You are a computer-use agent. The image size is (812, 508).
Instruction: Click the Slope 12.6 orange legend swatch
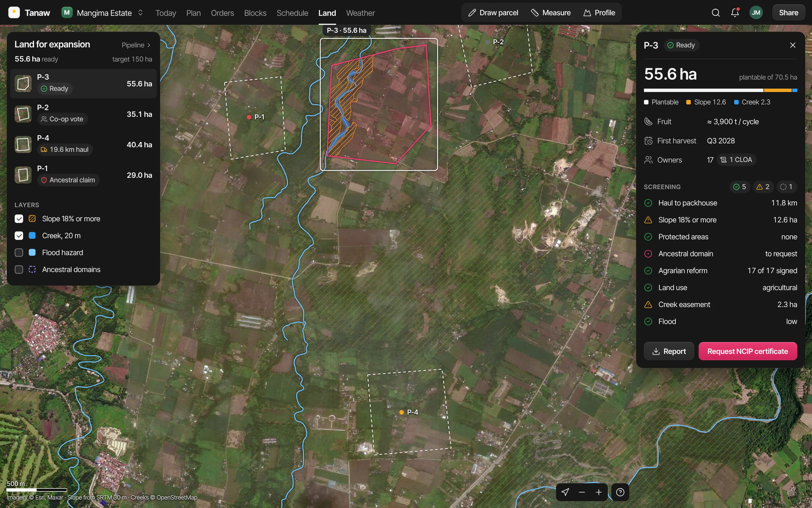[x=688, y=102]
